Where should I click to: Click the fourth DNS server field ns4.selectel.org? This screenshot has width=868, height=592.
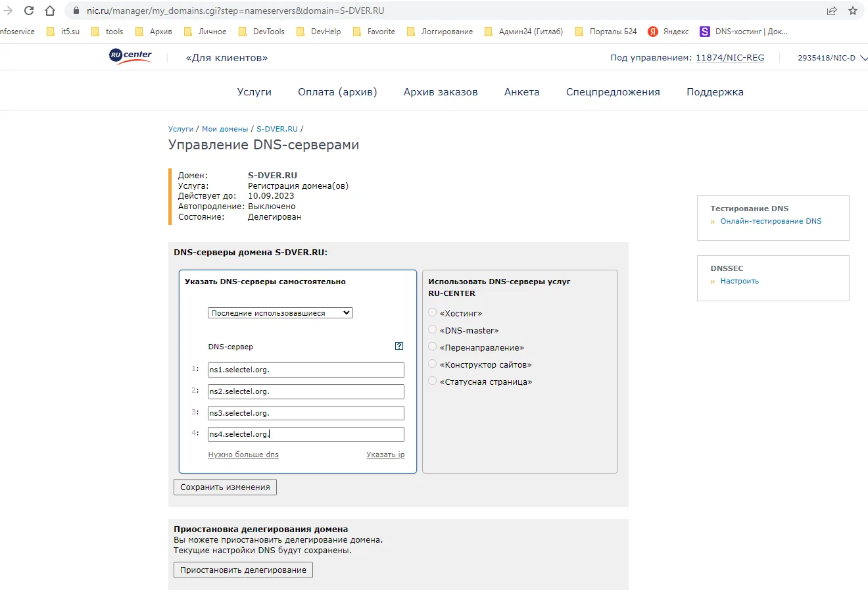tap(306, 434)
